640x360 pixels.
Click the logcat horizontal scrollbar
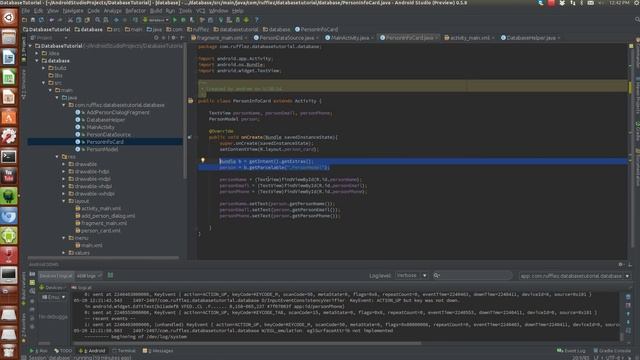247,343
